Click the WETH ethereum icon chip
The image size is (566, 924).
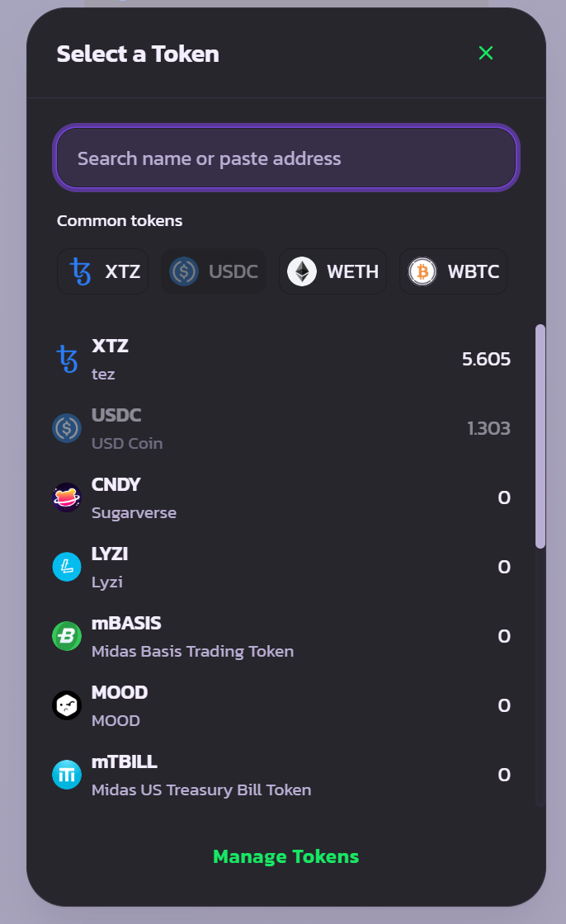302,271
